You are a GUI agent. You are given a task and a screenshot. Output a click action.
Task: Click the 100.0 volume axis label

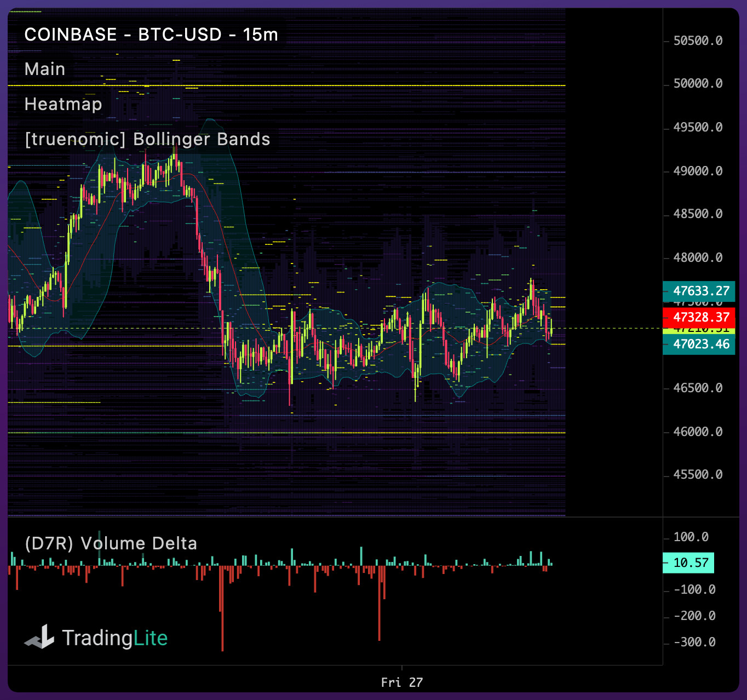691,537
